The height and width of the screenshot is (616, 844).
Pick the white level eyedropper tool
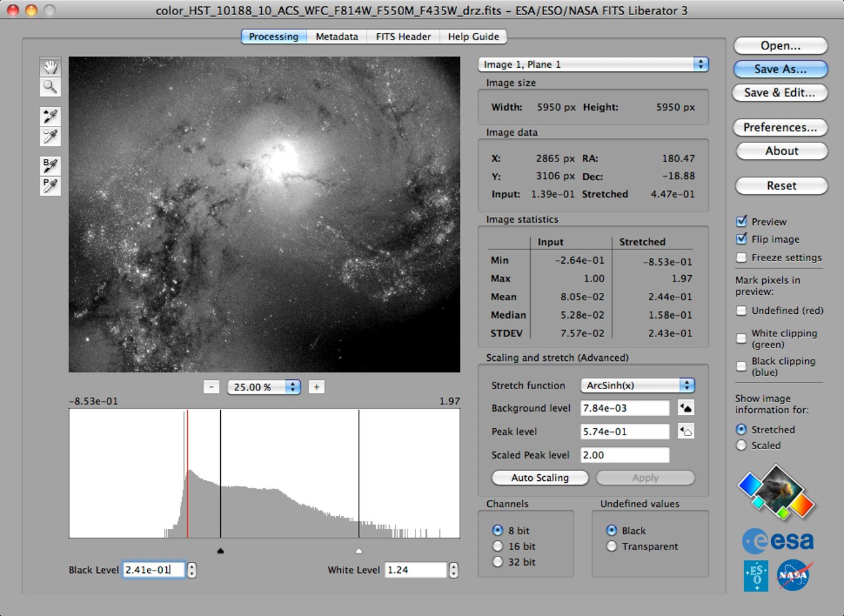[51, 137]
